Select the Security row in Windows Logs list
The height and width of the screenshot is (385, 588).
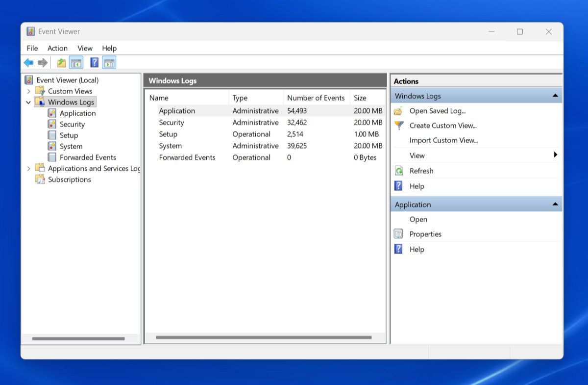tap(265, 123)
